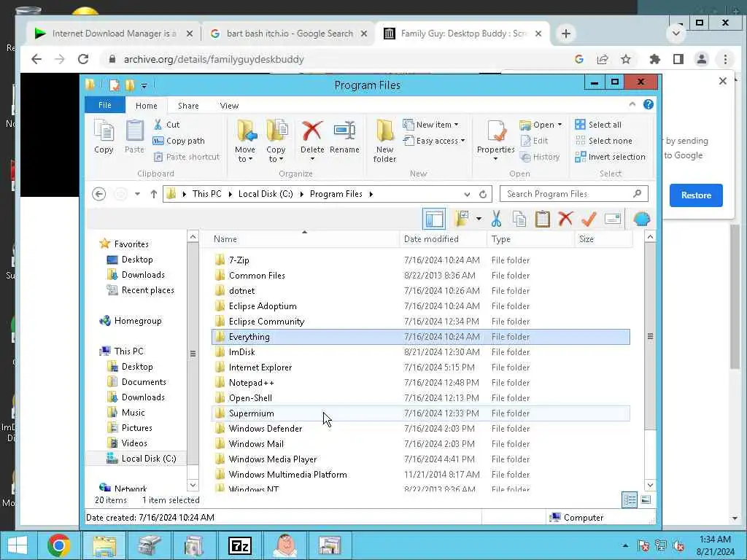The image size is (747, 560).
Task: Open Chrome extensions puzzle icon
Action: [655, 60]
